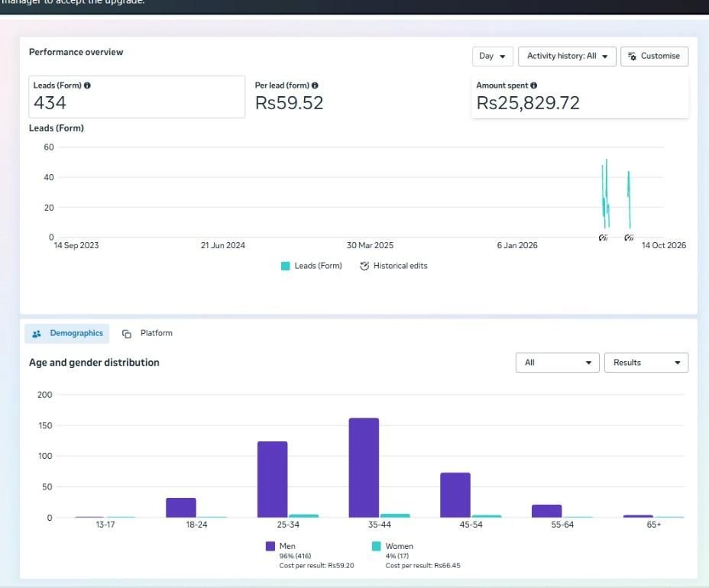Click the Men cost per result Rs59.20 text
The image size is (709, 588).
pos(316,565)
